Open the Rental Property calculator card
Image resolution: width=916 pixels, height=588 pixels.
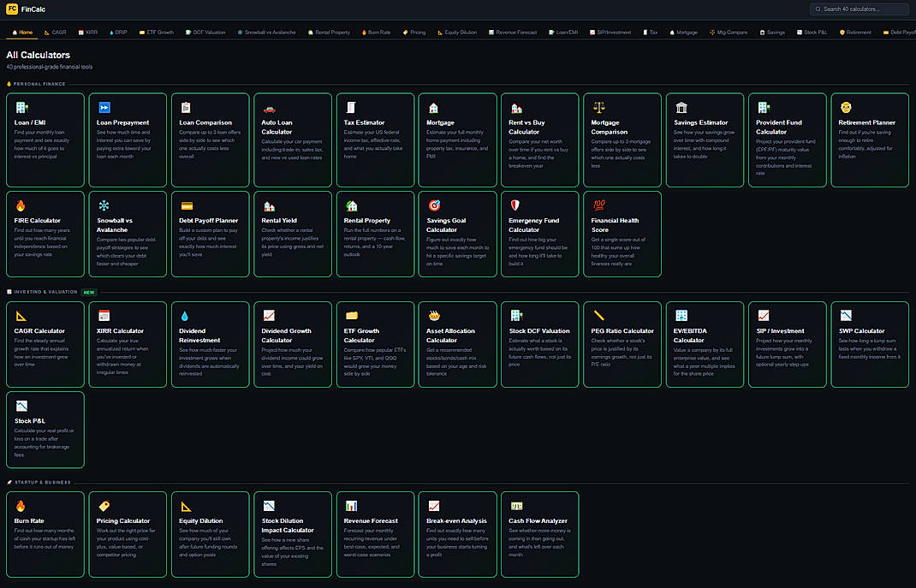pyautogui.click(x=375, y=235)
